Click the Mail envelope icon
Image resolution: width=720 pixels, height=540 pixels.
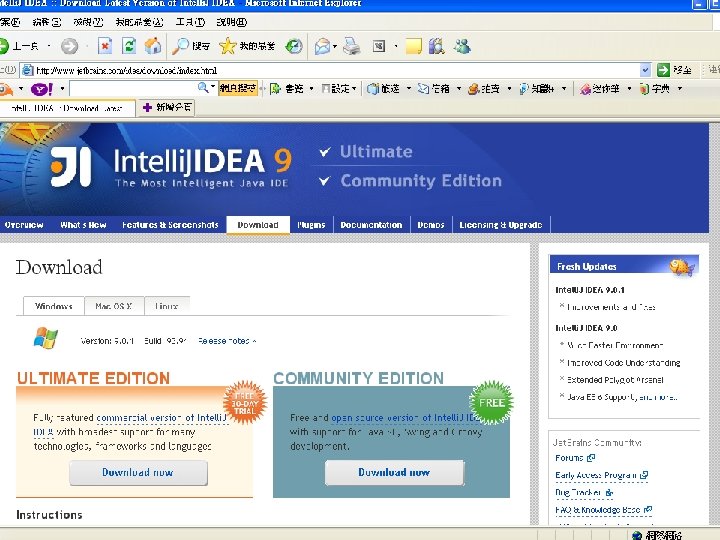(x=323, y=46)
